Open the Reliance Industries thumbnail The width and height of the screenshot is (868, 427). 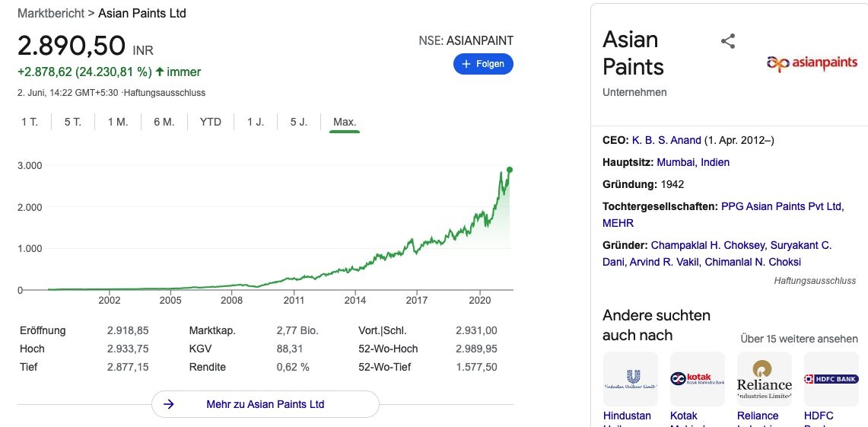pyautogui.click(x=765, y=379)
